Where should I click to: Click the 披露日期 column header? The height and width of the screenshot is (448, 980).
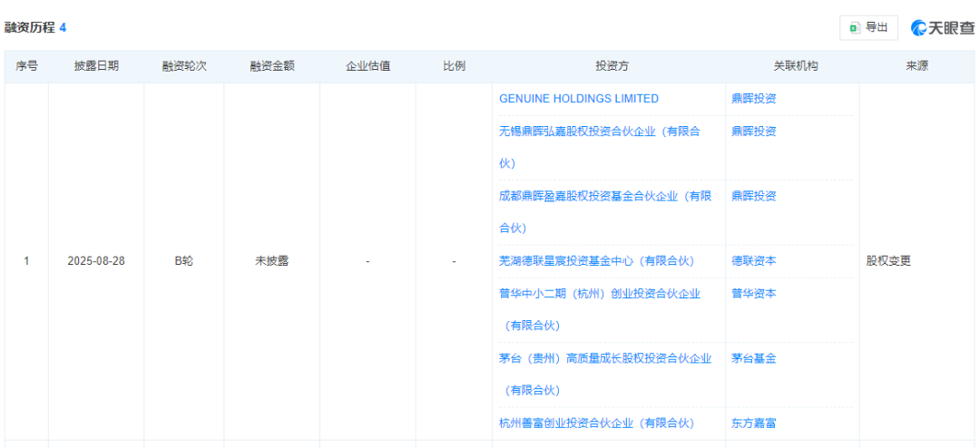[x=96, y=66]
